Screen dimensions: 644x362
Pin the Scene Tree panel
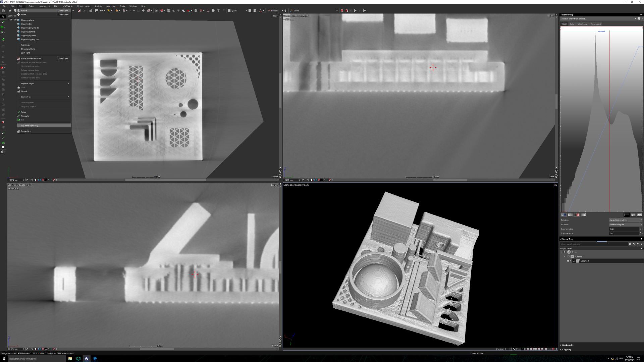coord(641,239)
